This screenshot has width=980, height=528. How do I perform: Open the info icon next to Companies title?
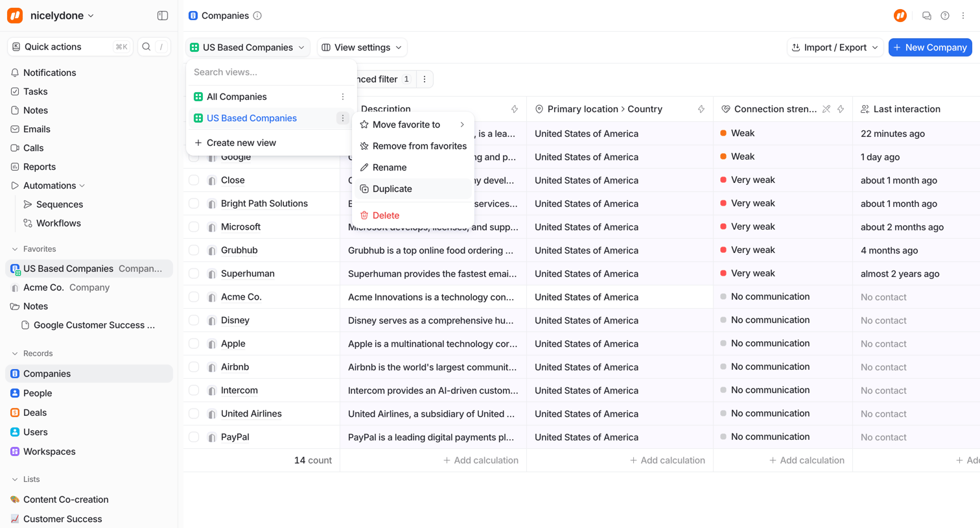point(257,16)
